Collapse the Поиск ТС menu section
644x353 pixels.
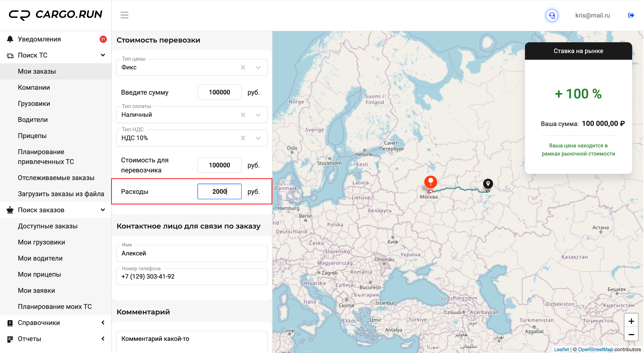point(103,55)
